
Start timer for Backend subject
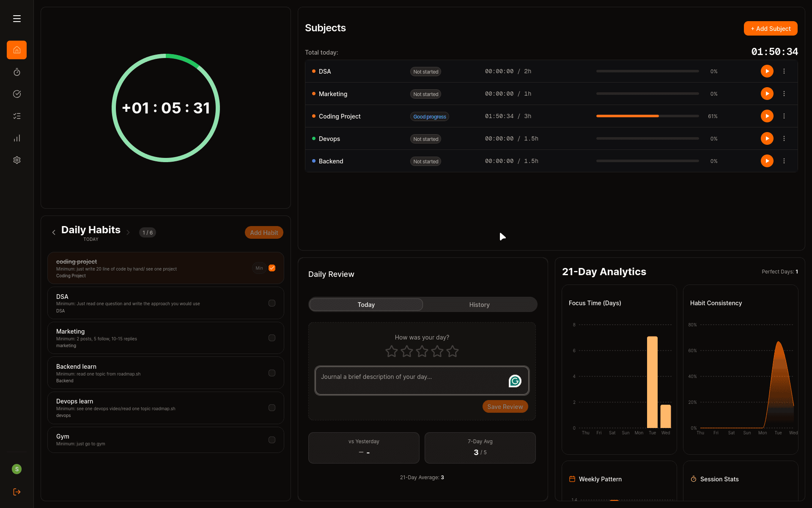point(767,161)
